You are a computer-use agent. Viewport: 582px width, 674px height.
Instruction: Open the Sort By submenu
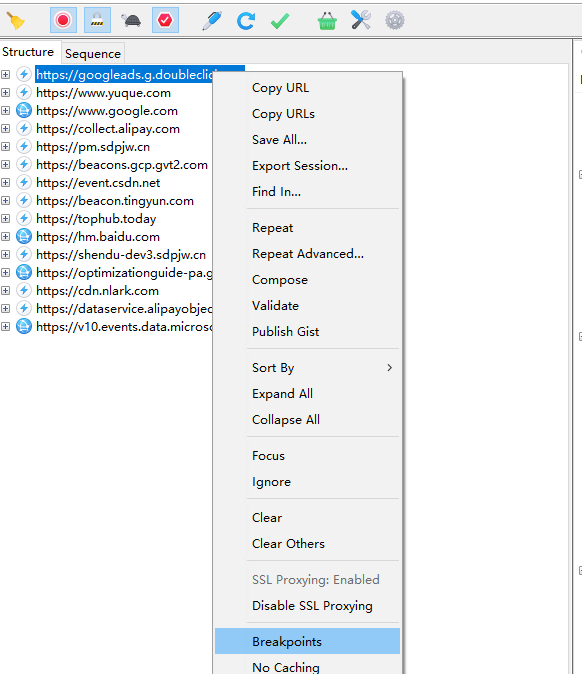(x=307, y=368)
